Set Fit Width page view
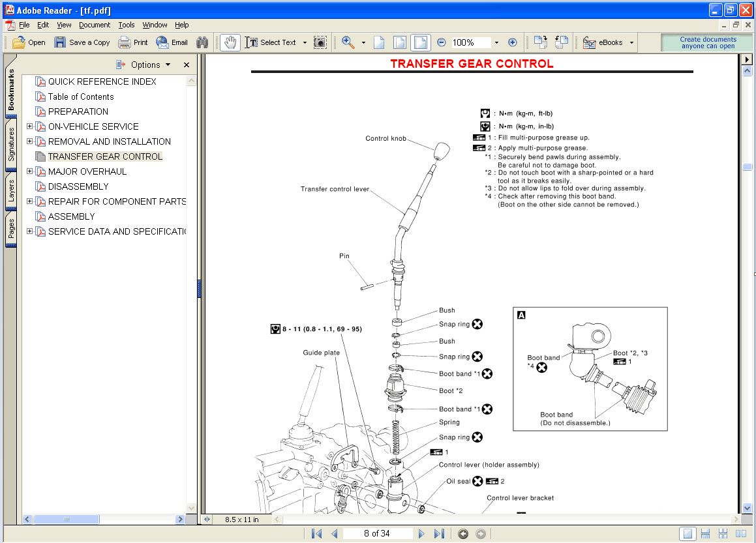This screenshot has width=756, height=543. [421, 42]
